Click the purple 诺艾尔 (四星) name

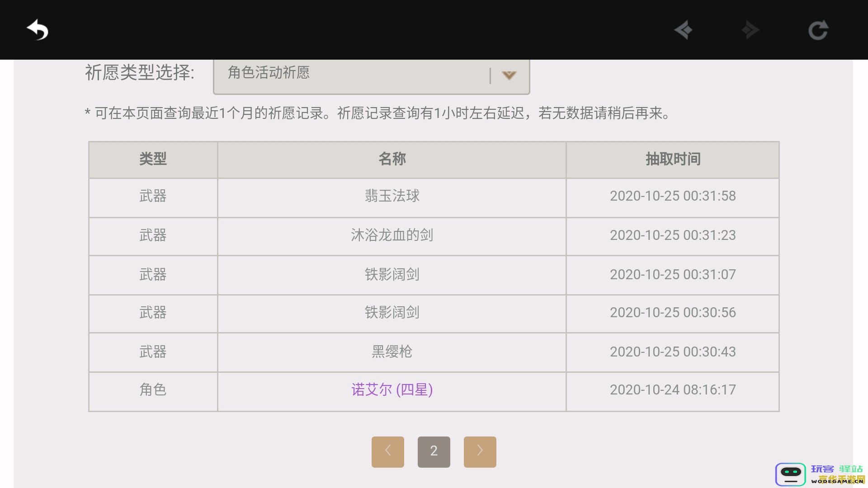click(392, 389)
